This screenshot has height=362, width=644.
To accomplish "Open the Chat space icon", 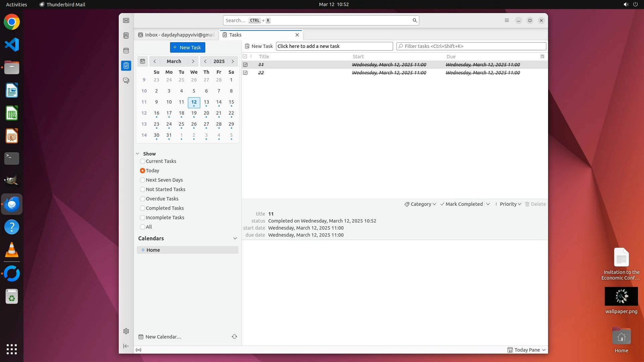I will 126,81.
